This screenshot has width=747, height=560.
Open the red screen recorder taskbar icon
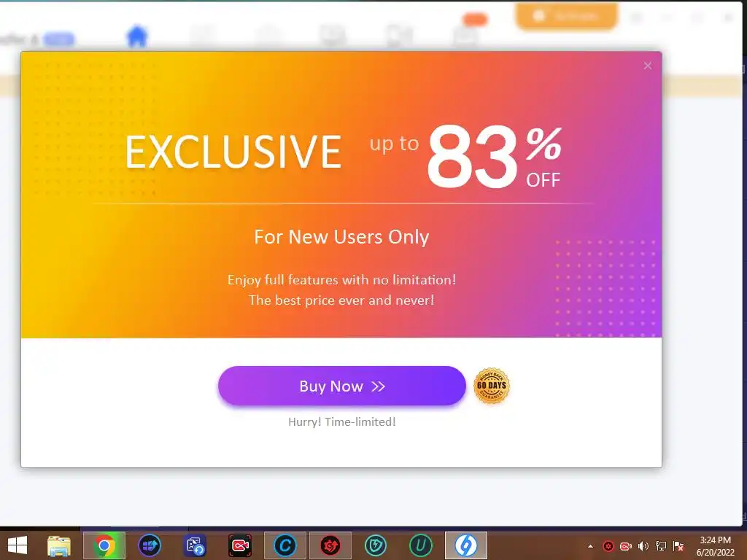(240, 545)
